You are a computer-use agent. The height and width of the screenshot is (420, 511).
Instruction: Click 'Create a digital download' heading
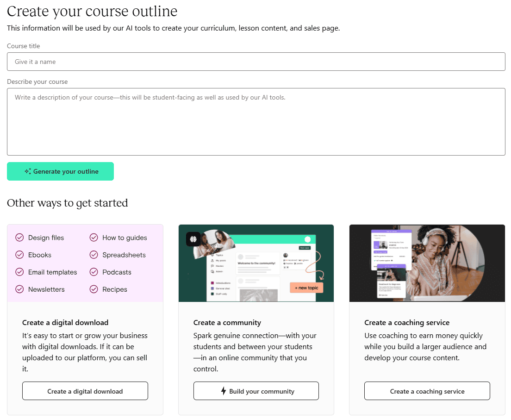coord(65,322)
